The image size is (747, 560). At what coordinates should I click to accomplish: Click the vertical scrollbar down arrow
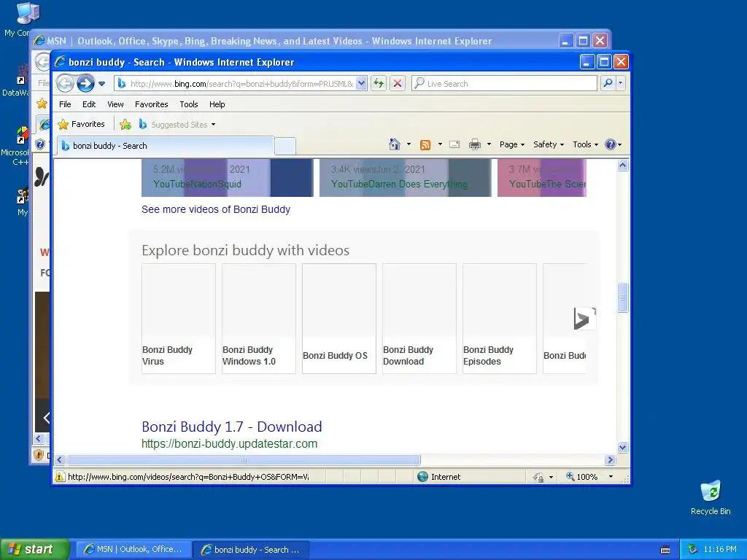pyautogui.click(x=623, y=447)
